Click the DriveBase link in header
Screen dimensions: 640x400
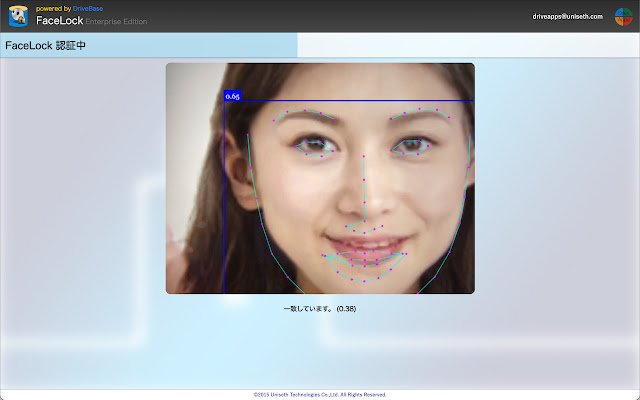(88, 9)
